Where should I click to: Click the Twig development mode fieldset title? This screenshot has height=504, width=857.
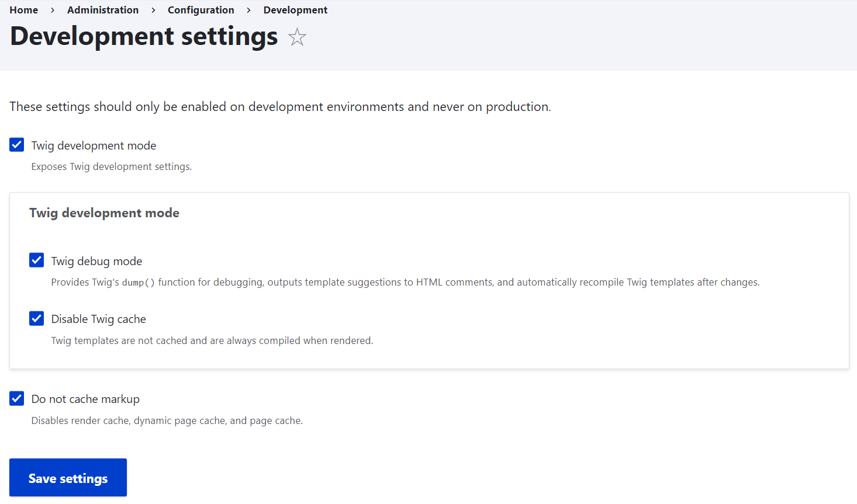point(104,213)
